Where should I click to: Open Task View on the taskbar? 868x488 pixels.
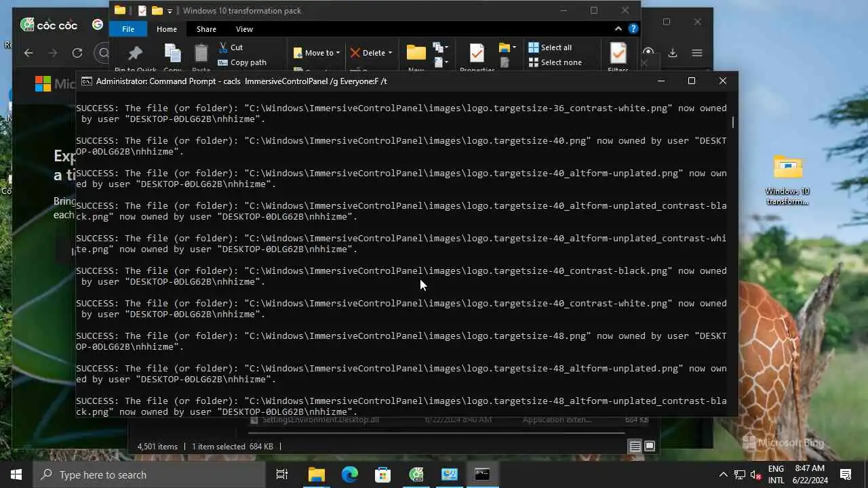[x=282, y=474]
